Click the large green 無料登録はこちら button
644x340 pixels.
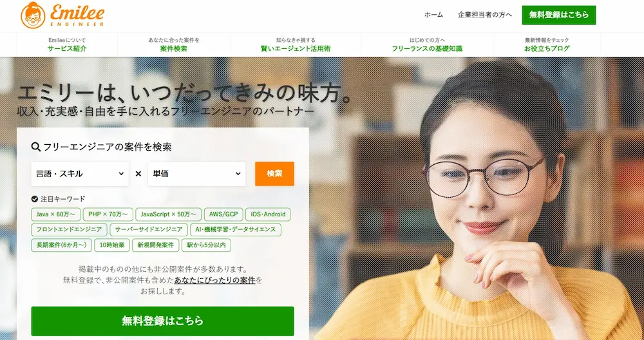[163, 321]
